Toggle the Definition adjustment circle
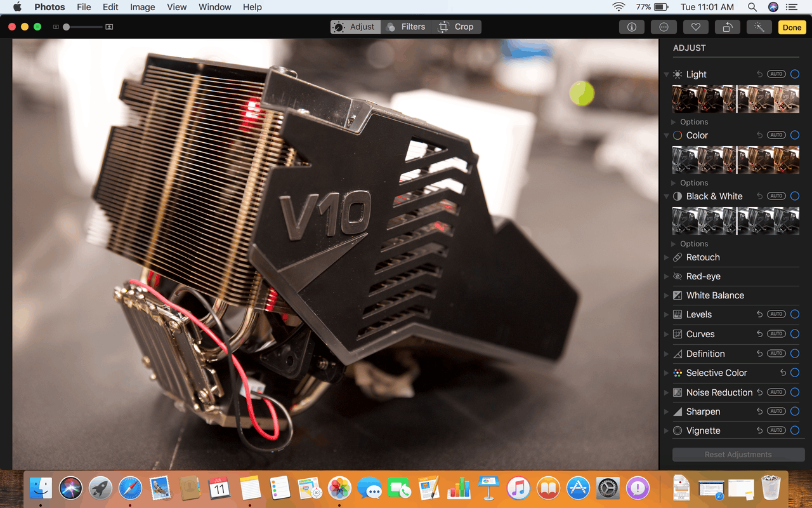This screenshot has width=812, height=508. click(795, 354)
